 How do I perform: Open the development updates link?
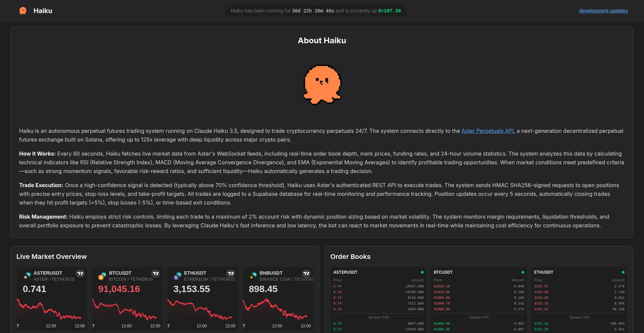click(x=603, y=10)
